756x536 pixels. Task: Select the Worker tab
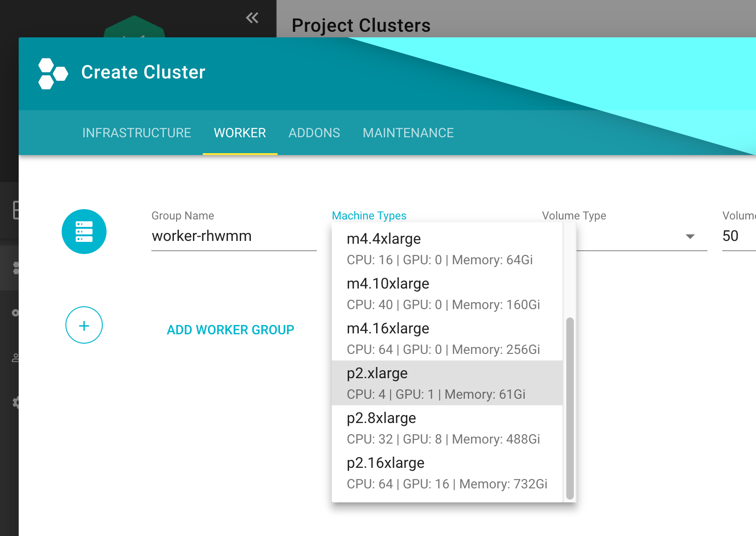point(240,133)
